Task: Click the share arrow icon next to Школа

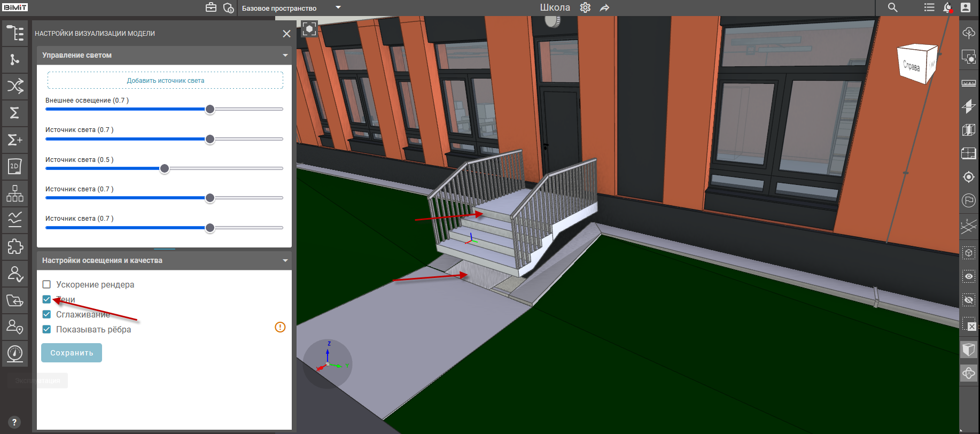Action: 604,8
